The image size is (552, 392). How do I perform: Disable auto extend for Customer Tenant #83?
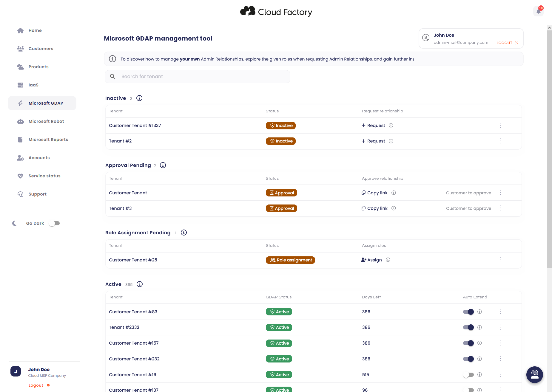click(x=468, y=312)
